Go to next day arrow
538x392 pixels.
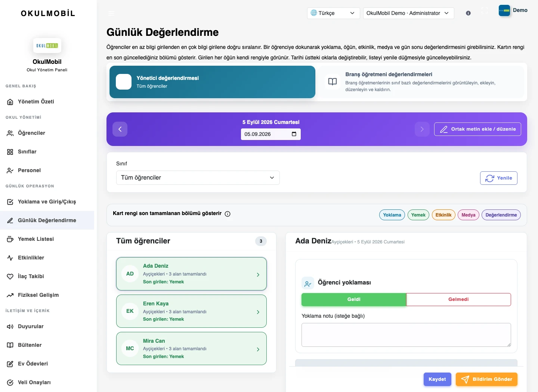tap(422, 129)
